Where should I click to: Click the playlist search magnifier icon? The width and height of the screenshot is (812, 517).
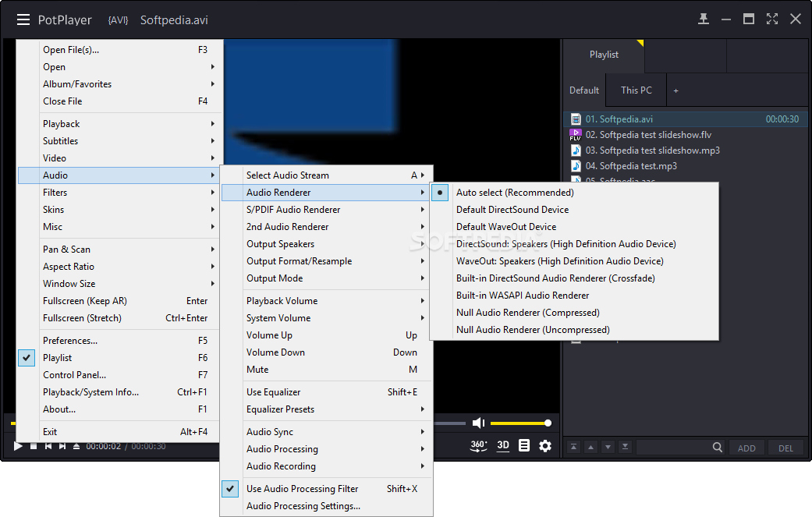[x=718, y=447]
